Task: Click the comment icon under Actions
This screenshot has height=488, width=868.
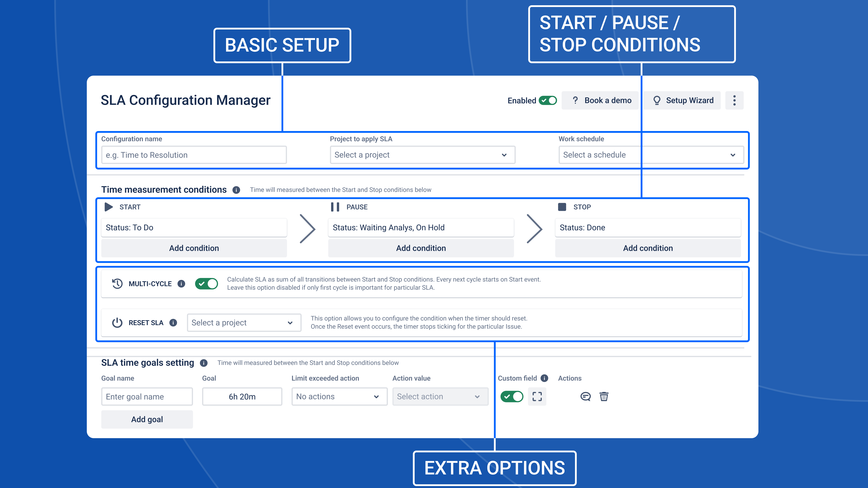Action: click(586, 396)
